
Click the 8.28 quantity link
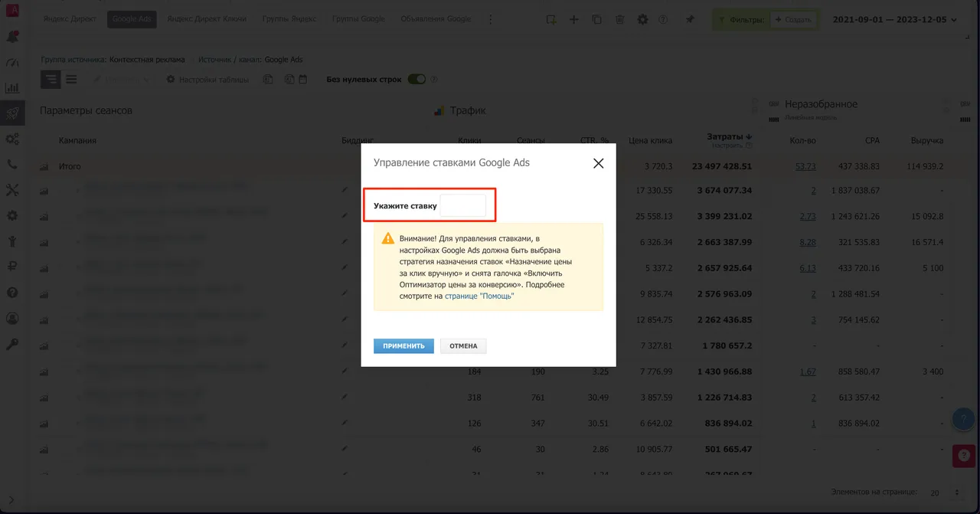coord(808,242)
